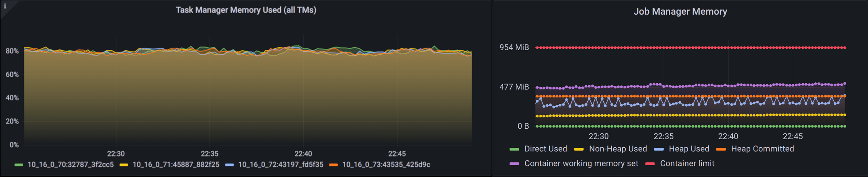Click orange Heap Committed color swatch
Image resolution: width=868 pixels, height=177 pixels.
pos(721,150)
